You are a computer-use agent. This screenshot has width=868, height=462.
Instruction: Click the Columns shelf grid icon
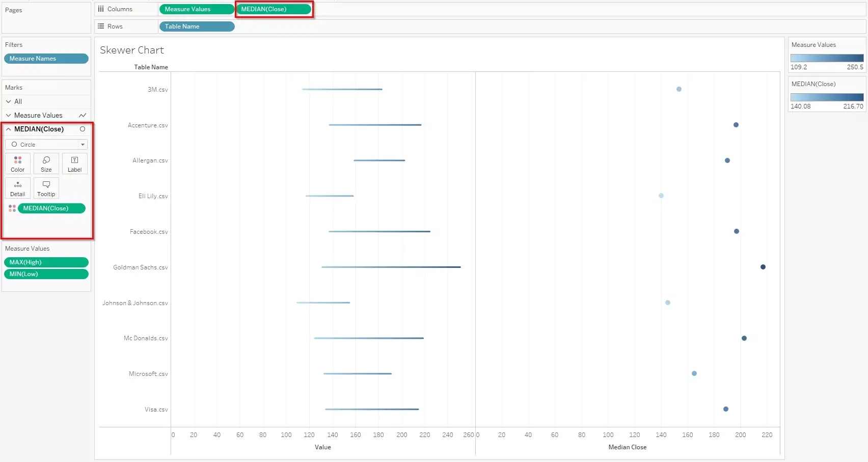tap(101, 9)
